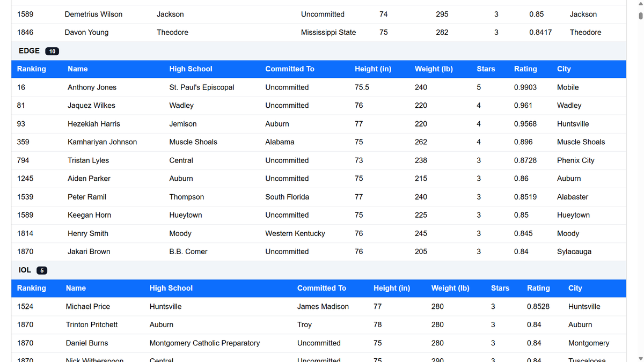The width and height of the screenshot is (644, 362).
Task: Sort IOL table by City header
Action: (x=575, y=289)
